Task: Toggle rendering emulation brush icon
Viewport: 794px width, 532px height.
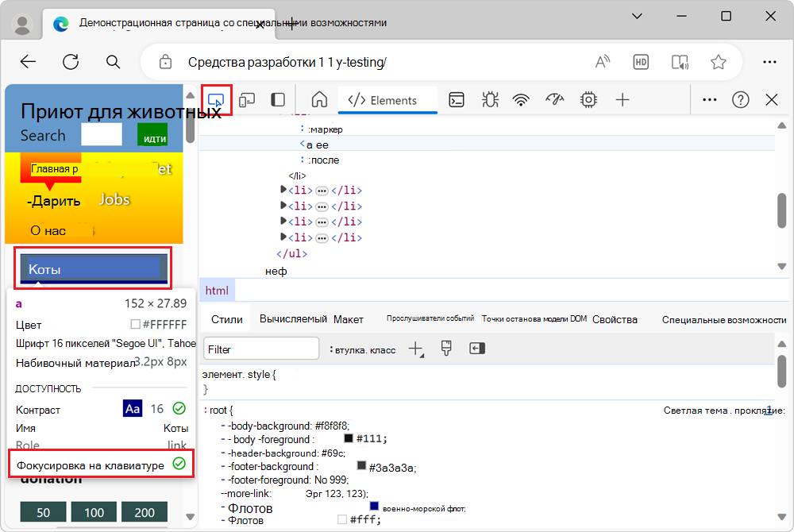Action: click(446, 349)
